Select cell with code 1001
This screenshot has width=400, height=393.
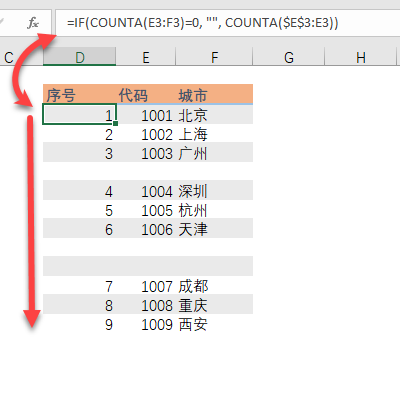(146, 115)
